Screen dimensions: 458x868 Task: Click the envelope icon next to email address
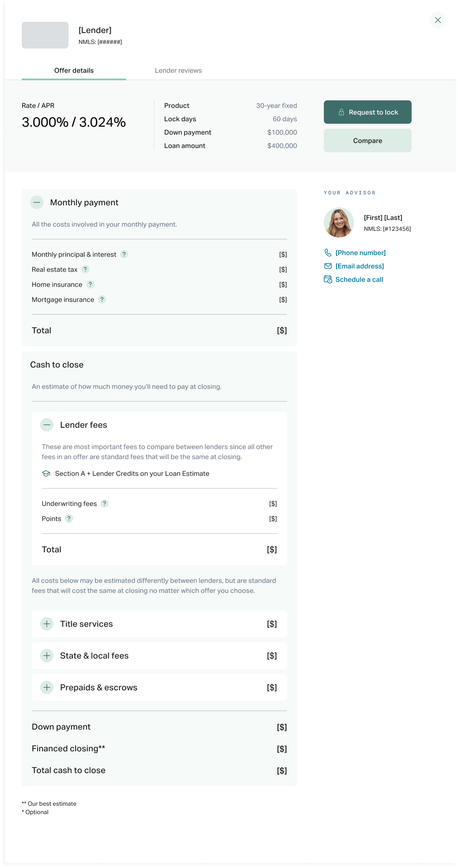coord(328,266)
